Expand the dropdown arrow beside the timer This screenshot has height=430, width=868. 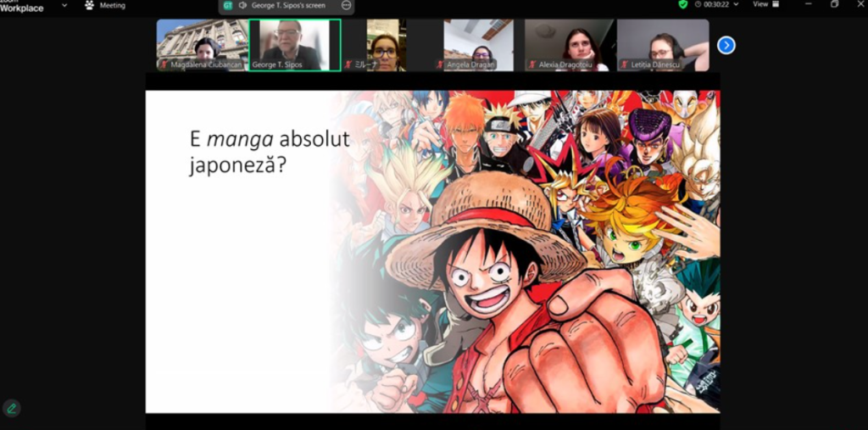click(x=736, y=4)
